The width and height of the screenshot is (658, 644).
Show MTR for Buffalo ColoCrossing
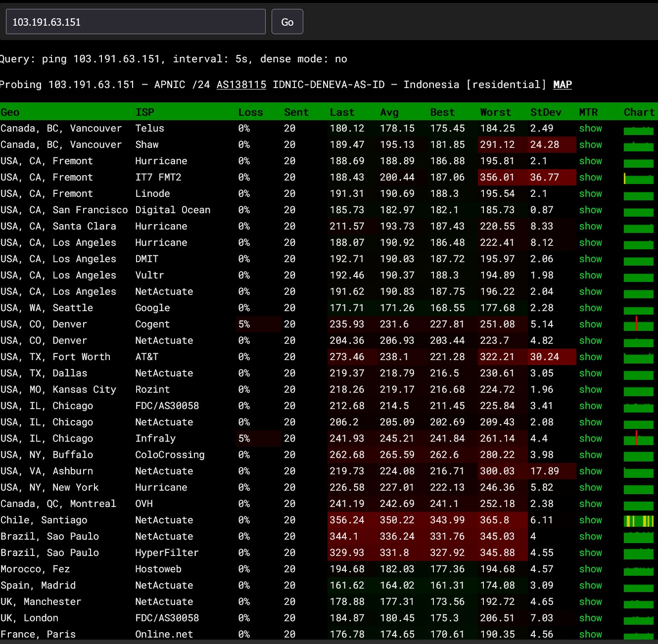[x=591, y=455]
